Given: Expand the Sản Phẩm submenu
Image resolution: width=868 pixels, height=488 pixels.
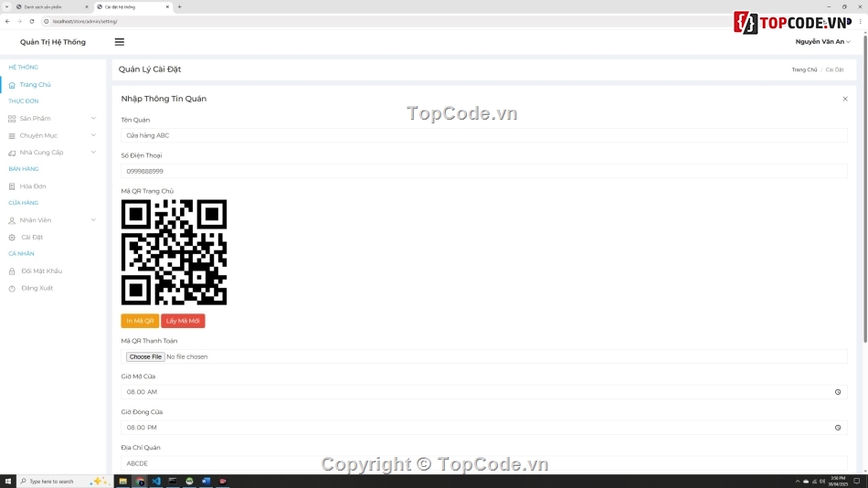Looking at the screenshot, I should pos(93,118).
